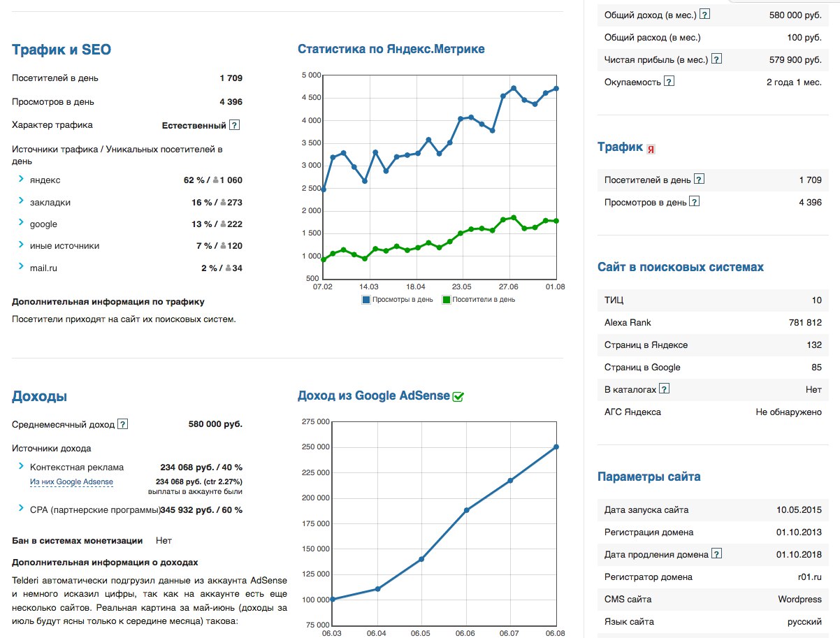Click Окупаемость 2 года 1 мес. value

point(794,82)
